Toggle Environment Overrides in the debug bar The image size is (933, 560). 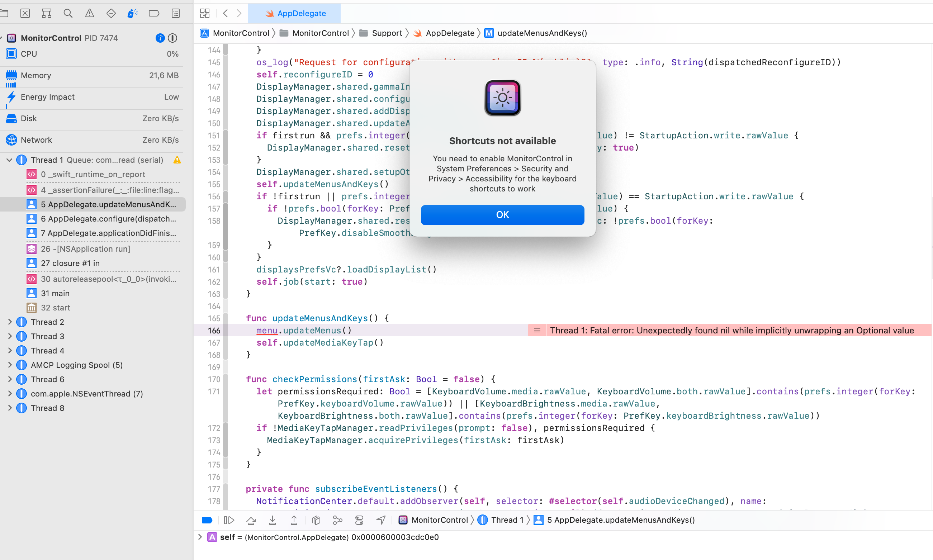359,520
